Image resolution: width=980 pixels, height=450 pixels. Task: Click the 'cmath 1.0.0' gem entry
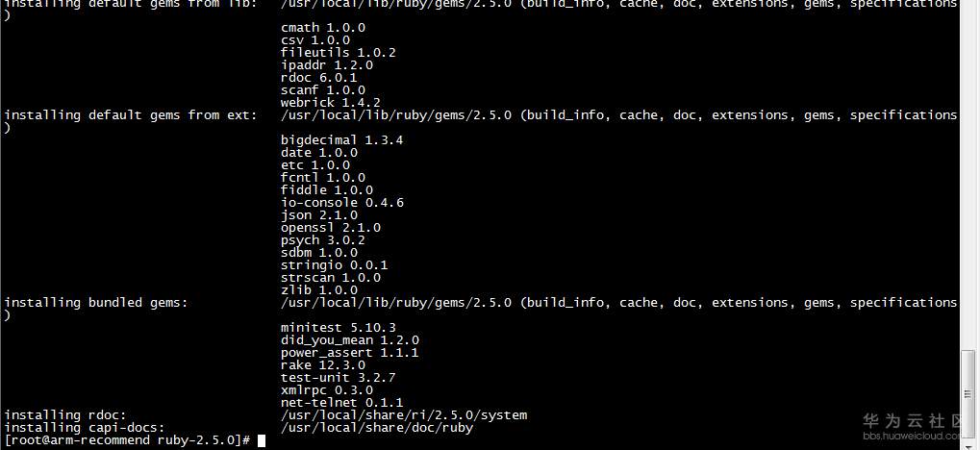coord(323,28)
